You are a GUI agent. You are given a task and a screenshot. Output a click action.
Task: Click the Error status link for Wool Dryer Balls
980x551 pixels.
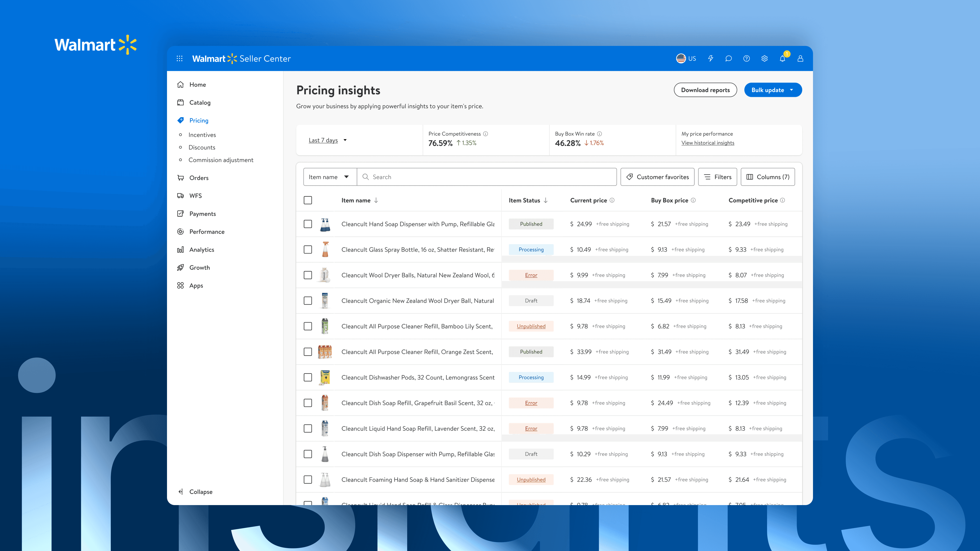531,275
